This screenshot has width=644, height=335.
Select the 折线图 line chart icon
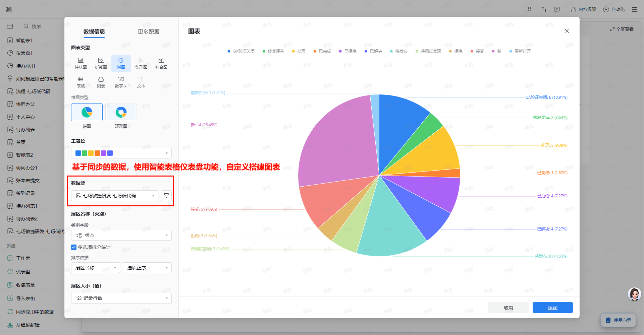101,63
